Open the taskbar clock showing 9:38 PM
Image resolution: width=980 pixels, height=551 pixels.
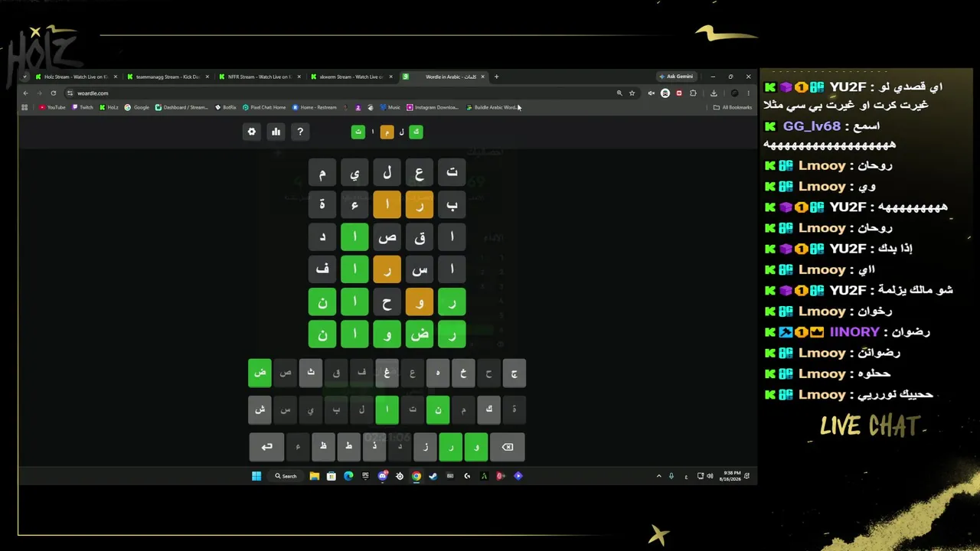coord(731,476)
